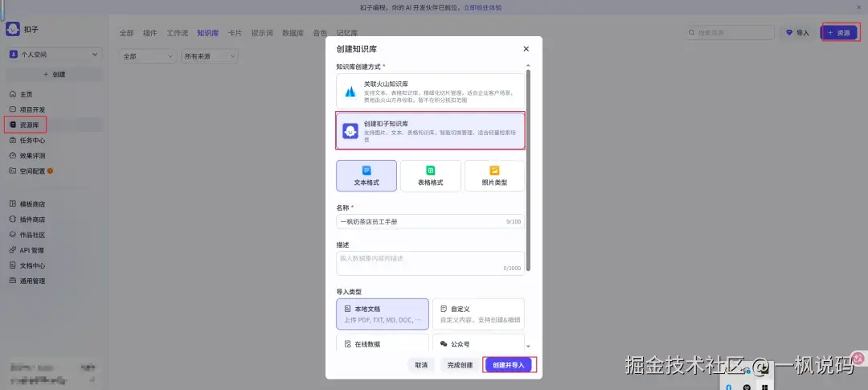Switch to the 工作流 tab
Image resolution: width=868 pixels, height=390 pixels.
pos(178,33)
